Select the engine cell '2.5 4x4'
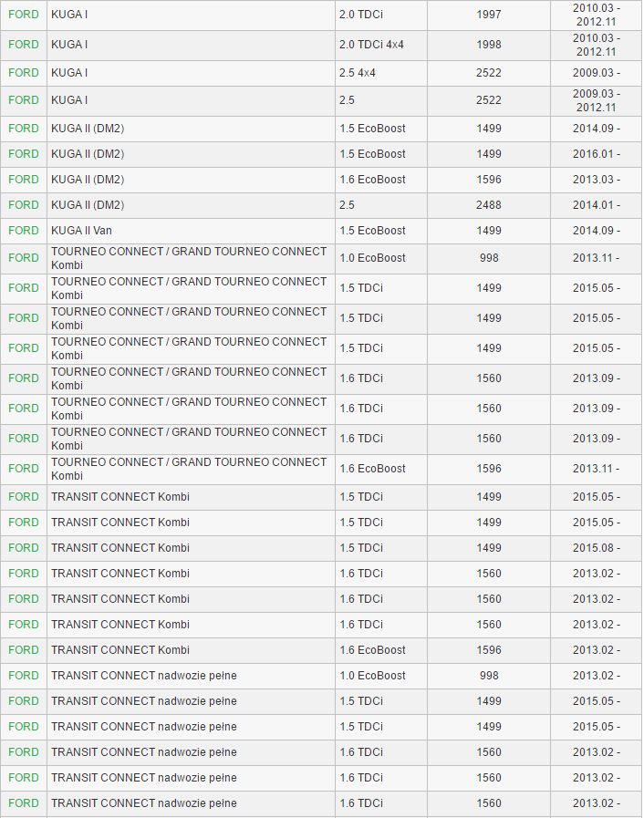The width and height of the screenshot is (644, 818). pos(358,73)
